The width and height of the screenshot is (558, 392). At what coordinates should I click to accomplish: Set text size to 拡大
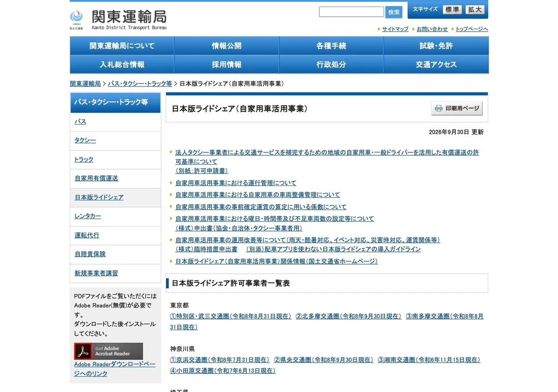[475, 9]
